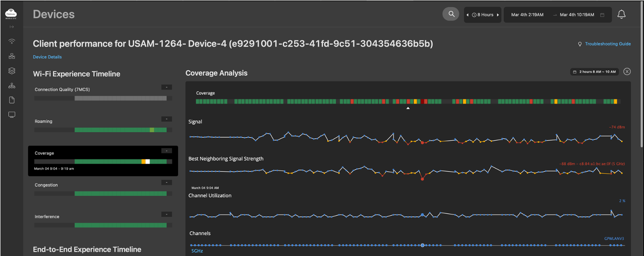
Task: Open the network devices sidebar icon
Action: click(12, 56)
